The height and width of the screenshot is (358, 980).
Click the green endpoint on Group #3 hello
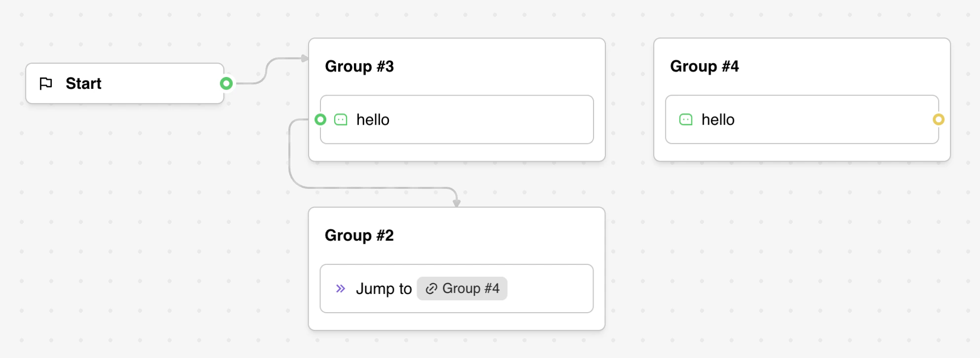[320, 119]
